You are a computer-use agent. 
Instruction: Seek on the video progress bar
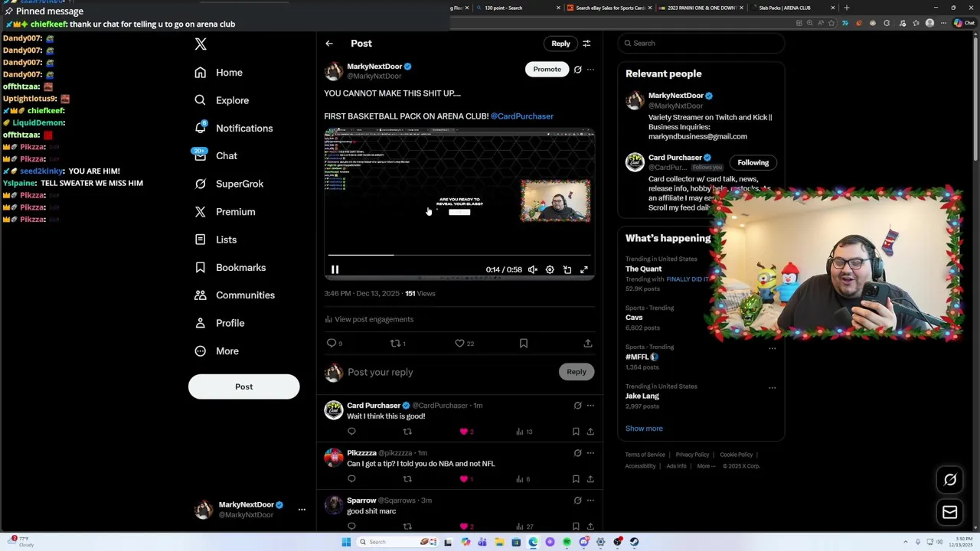click(x=459, y=255)
